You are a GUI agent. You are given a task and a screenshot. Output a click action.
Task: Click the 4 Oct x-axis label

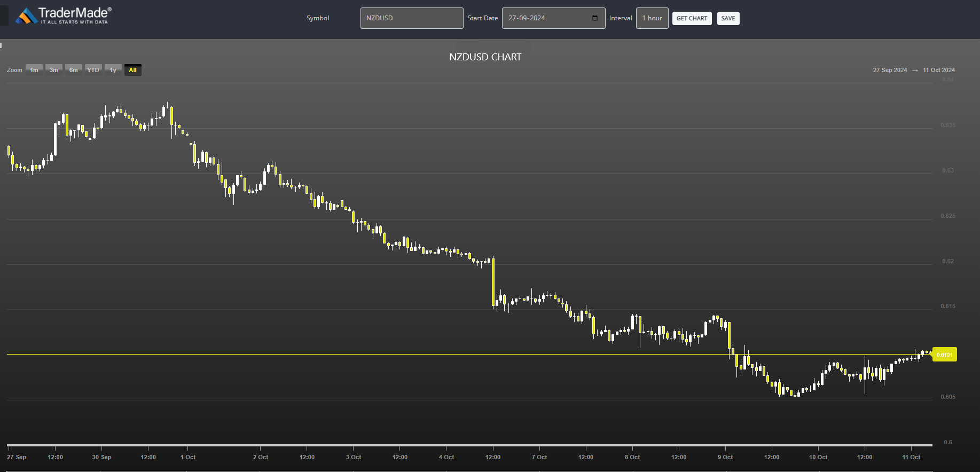coord(446,457)
